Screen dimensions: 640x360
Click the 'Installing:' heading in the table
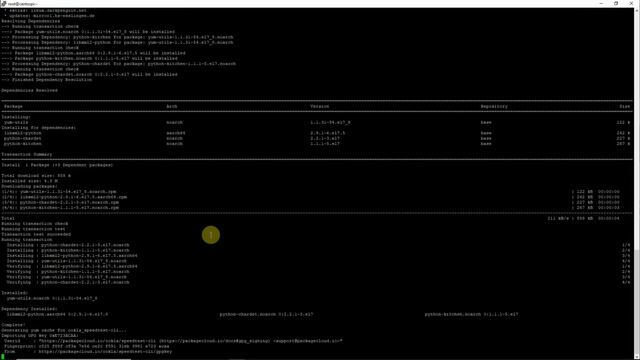pyautogui.click(x=16, y=117)
